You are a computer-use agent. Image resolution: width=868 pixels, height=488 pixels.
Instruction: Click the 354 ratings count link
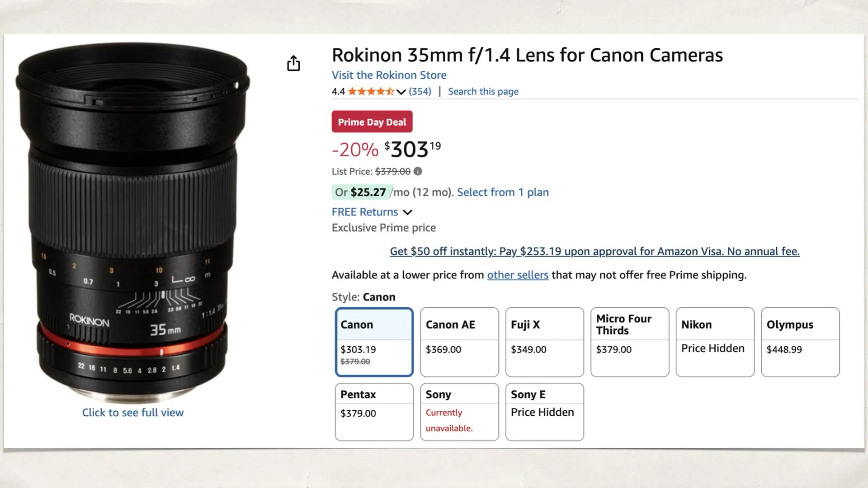(x=420, y=91)
